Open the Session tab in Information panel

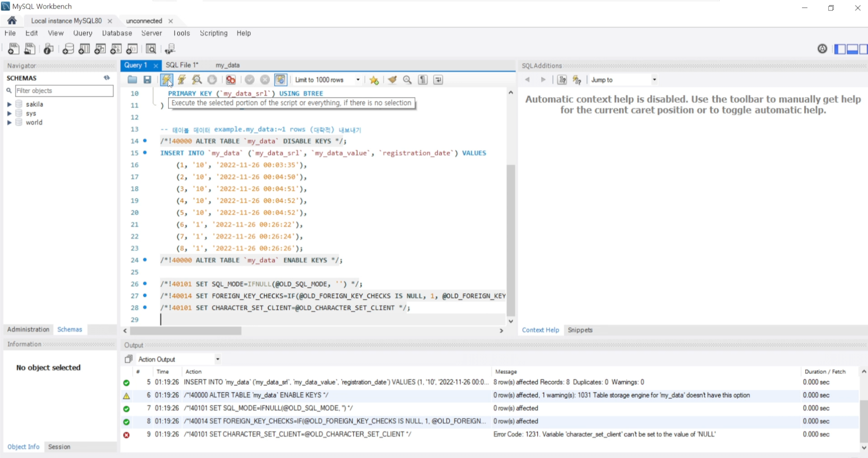tap(59, 447)
